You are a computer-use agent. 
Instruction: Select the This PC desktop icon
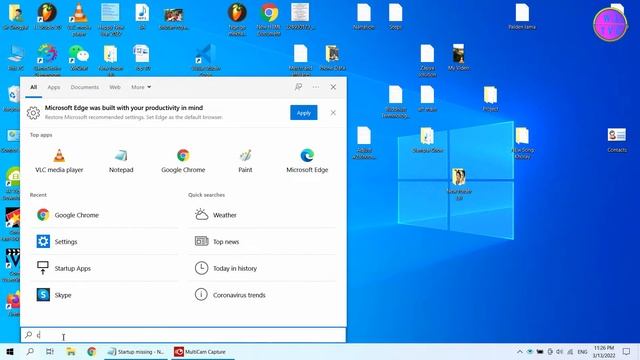click(x=16, y=58)
